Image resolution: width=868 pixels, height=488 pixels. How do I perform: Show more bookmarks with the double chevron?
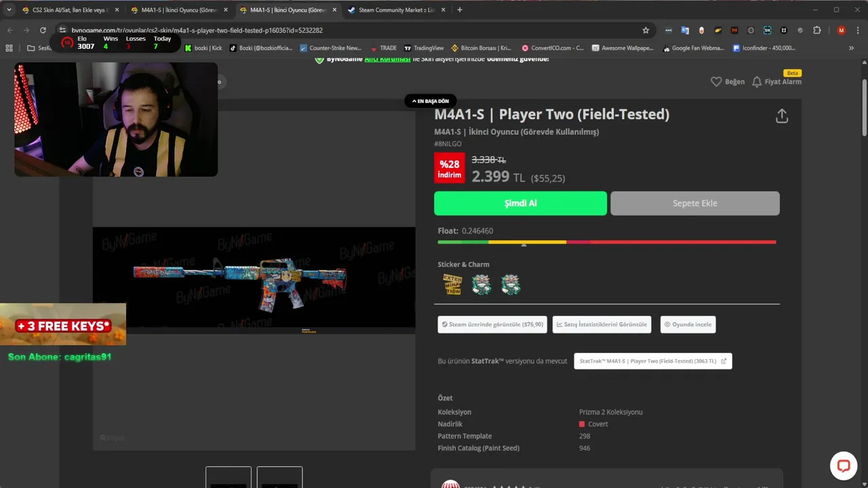(851, 48)
